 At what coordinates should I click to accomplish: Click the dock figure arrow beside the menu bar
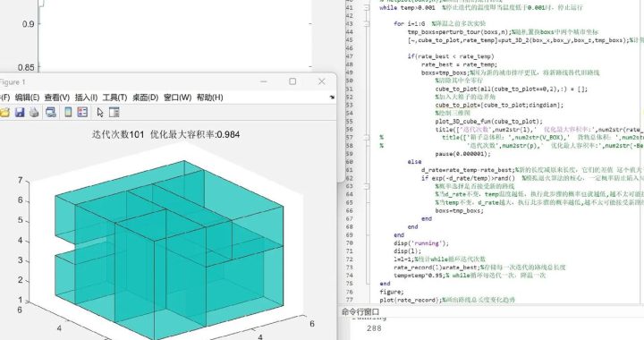click(332, 98)
